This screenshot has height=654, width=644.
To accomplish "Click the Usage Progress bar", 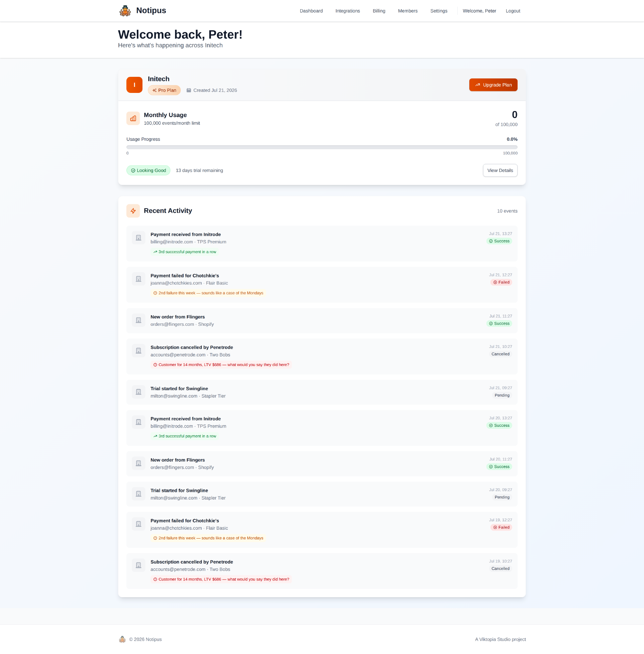I will 322,147.
